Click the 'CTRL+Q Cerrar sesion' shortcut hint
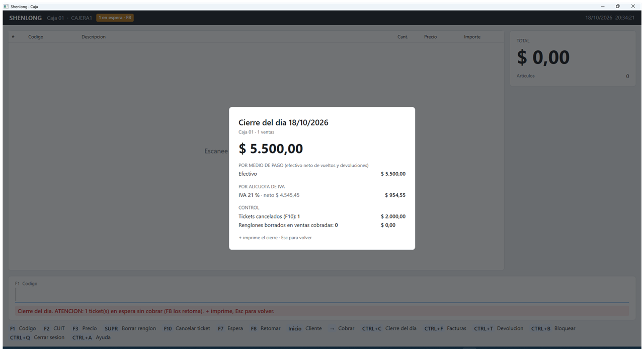 [37, 337]
